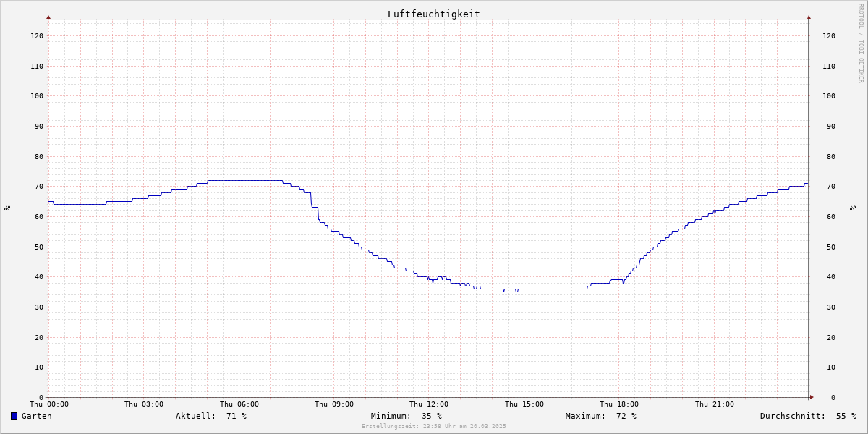The image size is (868, 434).
Task: Click the 40 label on the right axis
Action: 831,277
